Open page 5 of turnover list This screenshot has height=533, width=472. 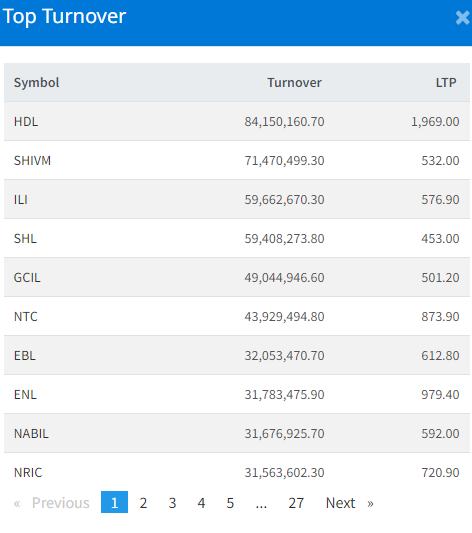pyautogui.click(x=230, y=503)
